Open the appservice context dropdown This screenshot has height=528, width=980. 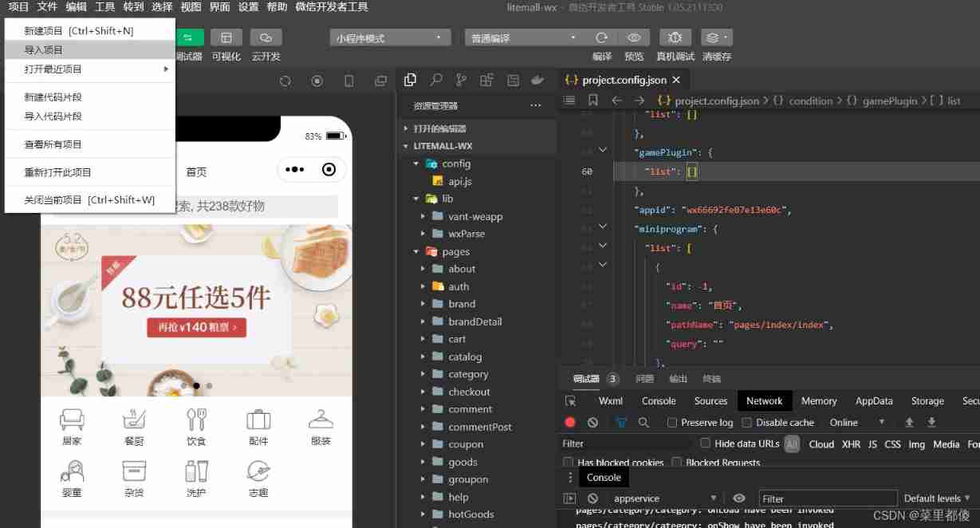click(x=663, y=498)
